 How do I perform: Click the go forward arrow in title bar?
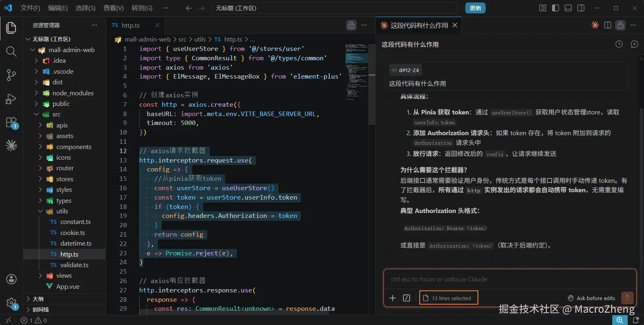tap(202, 8)
